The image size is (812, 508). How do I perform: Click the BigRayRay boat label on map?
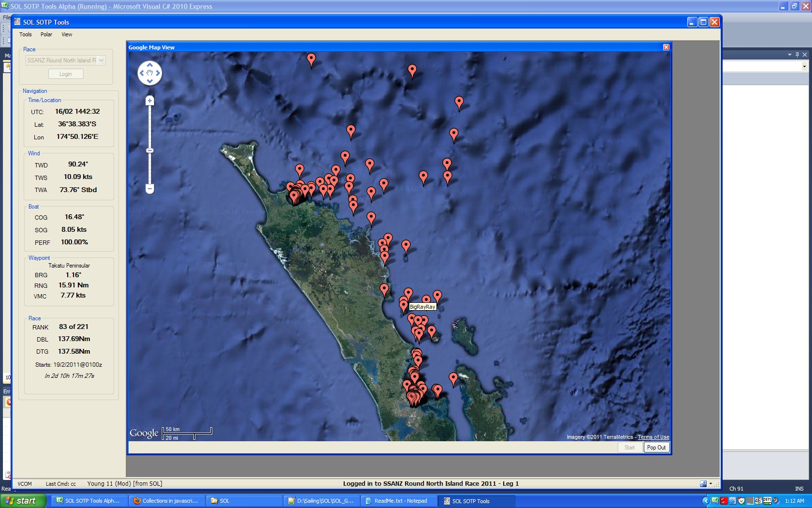[x=422, y=307]
